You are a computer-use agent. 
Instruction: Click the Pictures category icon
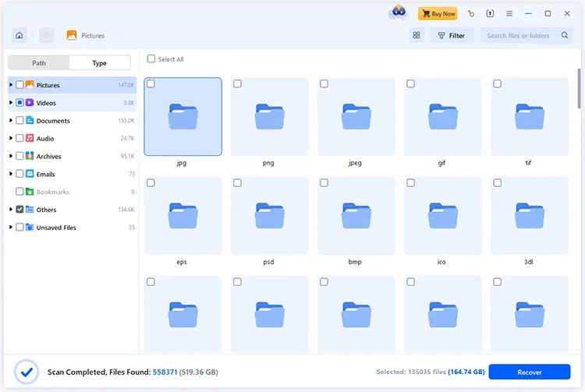[30, 85]
